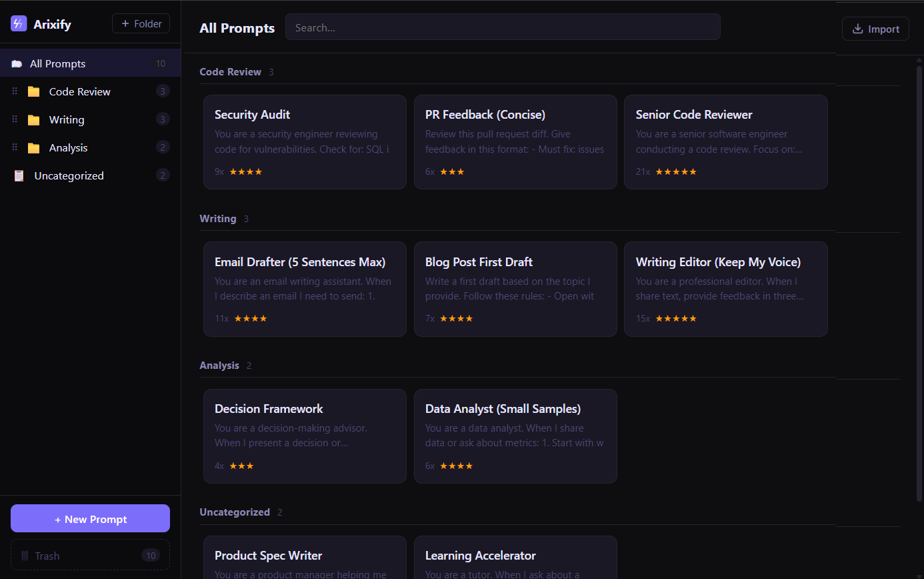Screen dimensions: 924x579
Task: Click the Arixify lightning logo icon
Action: (x=19, y=24)
